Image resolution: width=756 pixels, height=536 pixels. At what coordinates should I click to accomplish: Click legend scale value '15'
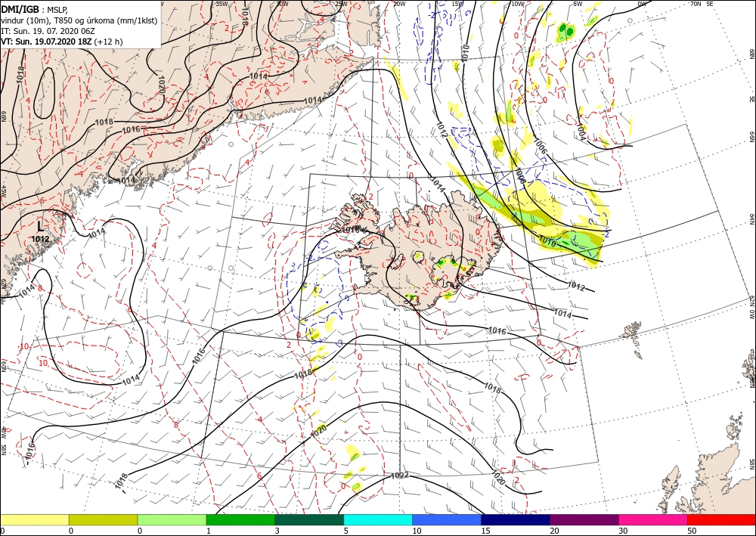[x=485, y=531]
